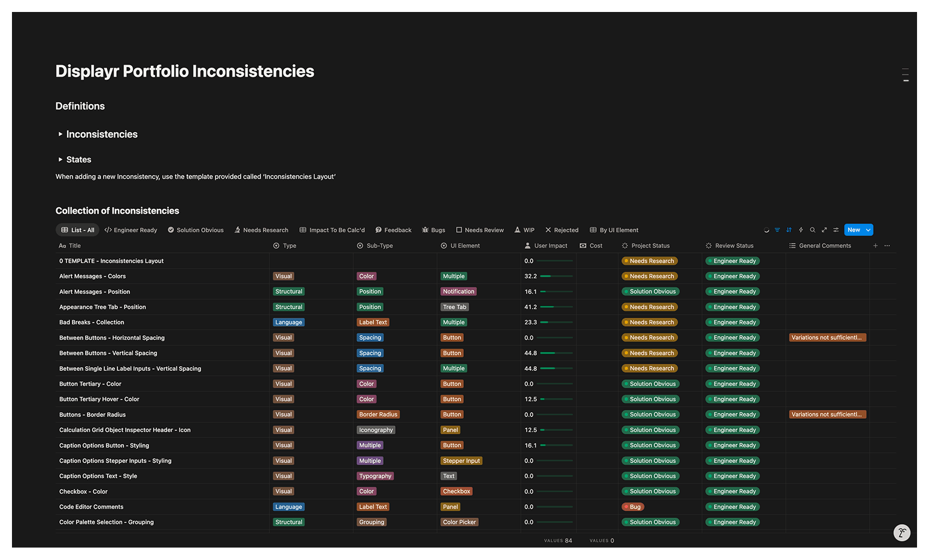Click the Sub-Type column header

pos(375,246)
